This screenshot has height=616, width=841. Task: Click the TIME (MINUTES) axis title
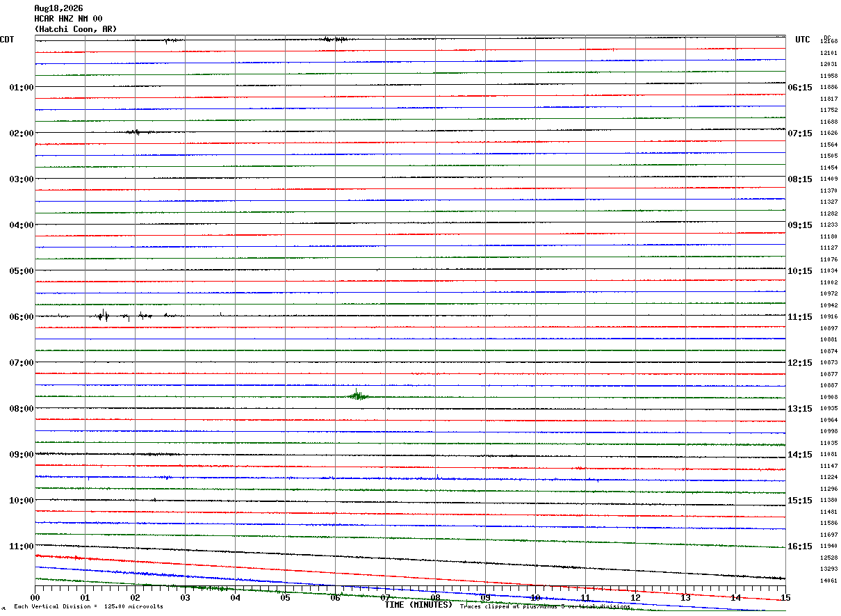tap(418, 605)
